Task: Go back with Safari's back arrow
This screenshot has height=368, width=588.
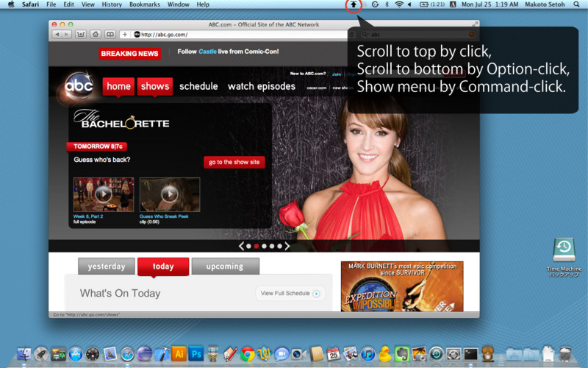Action: tap(57, 35)
